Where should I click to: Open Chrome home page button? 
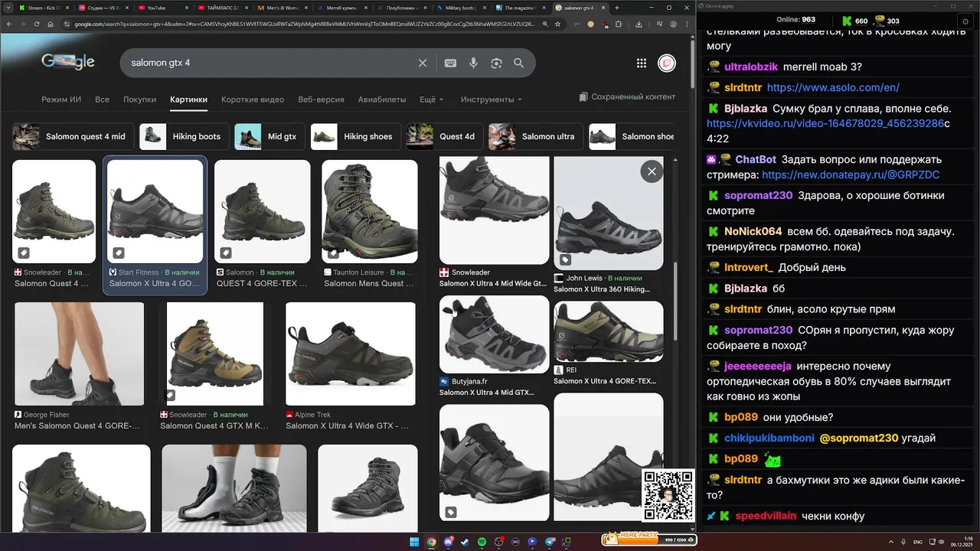(51, 24)
